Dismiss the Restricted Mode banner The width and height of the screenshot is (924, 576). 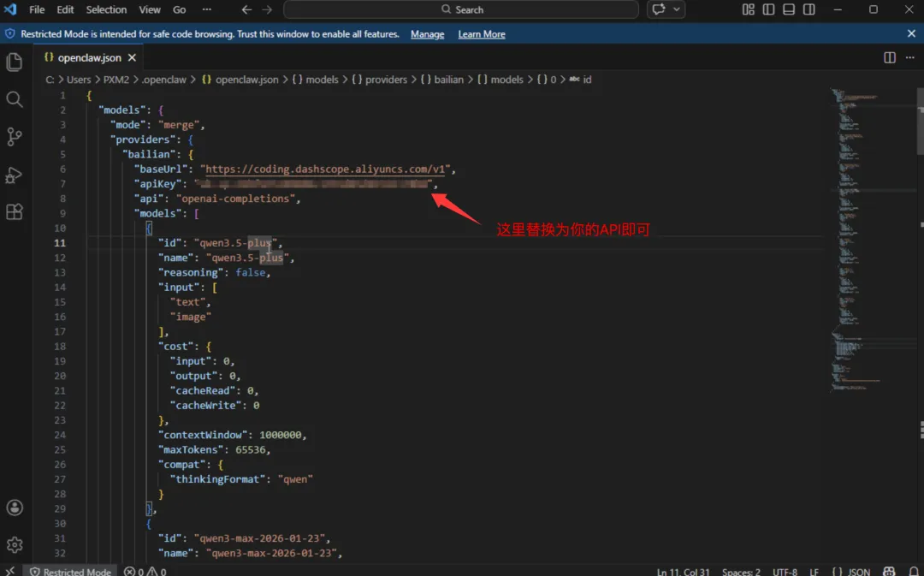(x=911, y=33)
